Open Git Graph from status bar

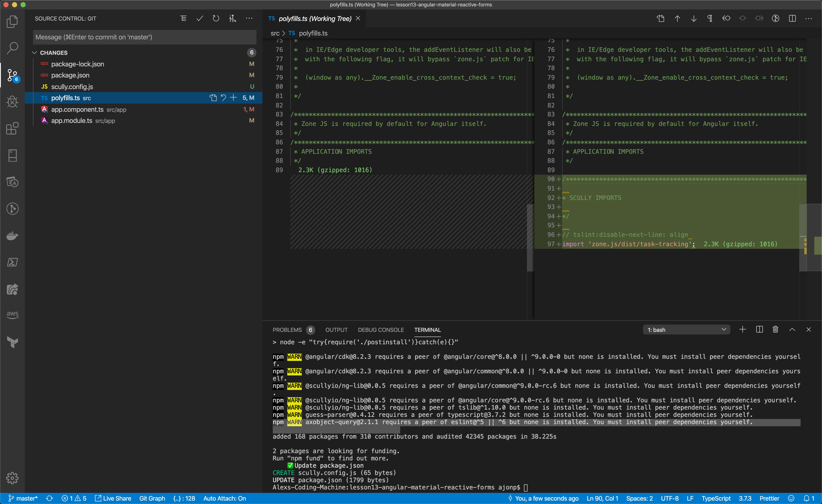[x=152, y=498]
